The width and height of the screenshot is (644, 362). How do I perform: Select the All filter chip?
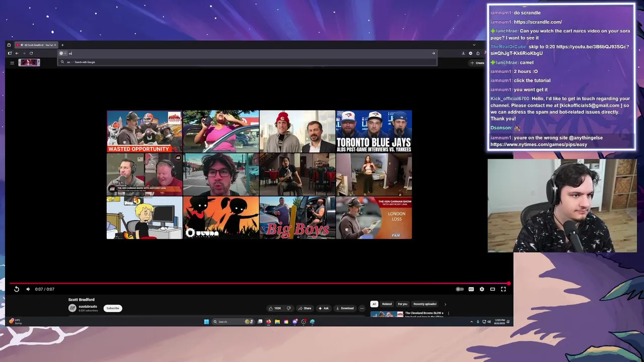tap(374, 304)
